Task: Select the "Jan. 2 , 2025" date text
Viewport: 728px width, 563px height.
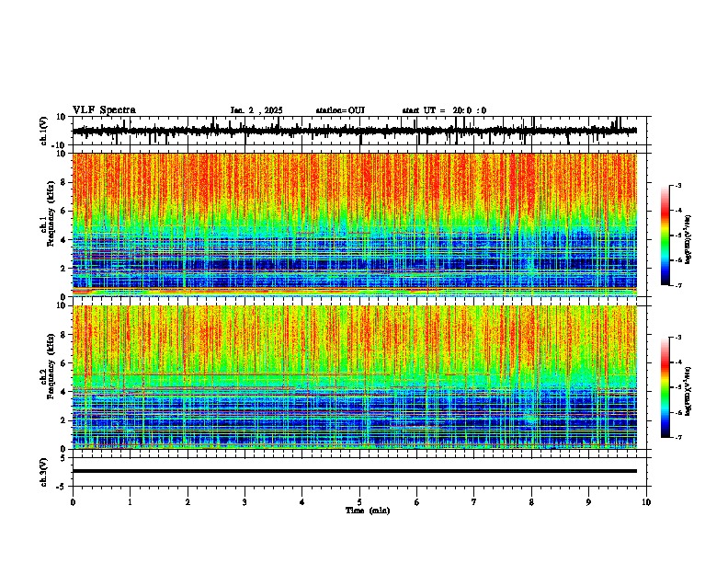Action: [x=256, y=110]
